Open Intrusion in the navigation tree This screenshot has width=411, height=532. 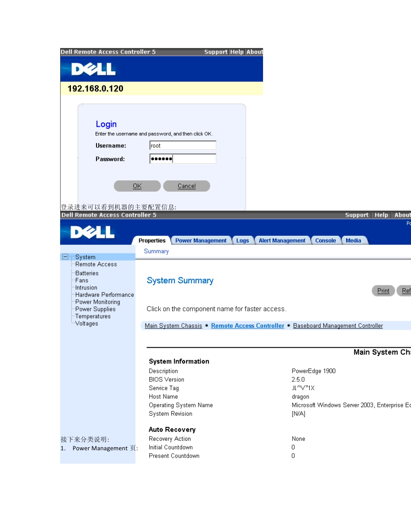point(86,288)
